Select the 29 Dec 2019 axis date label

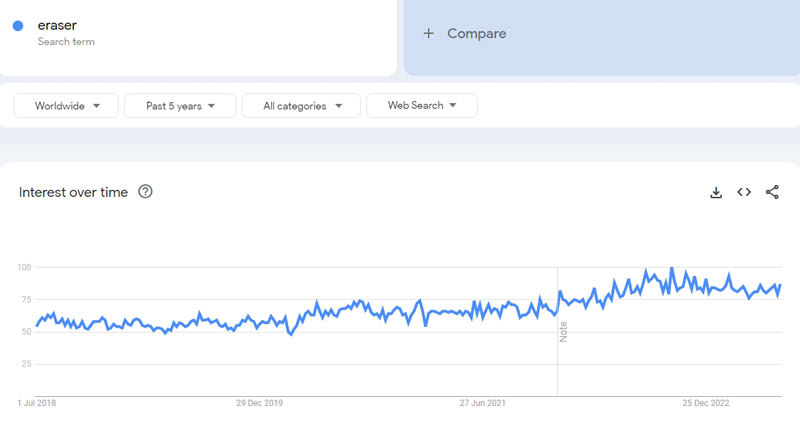[260, 404]
